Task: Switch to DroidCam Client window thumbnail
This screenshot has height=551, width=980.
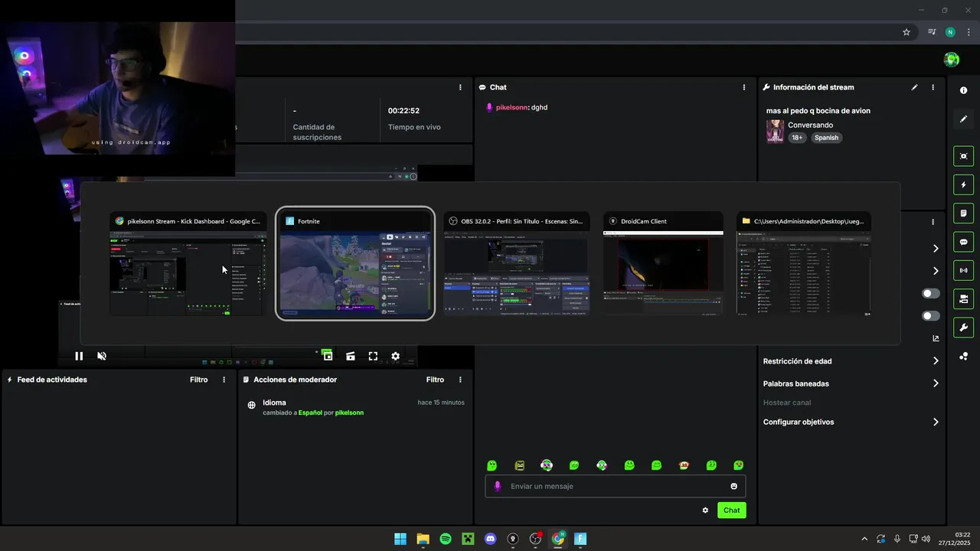Action: click(x=663, y=264)
